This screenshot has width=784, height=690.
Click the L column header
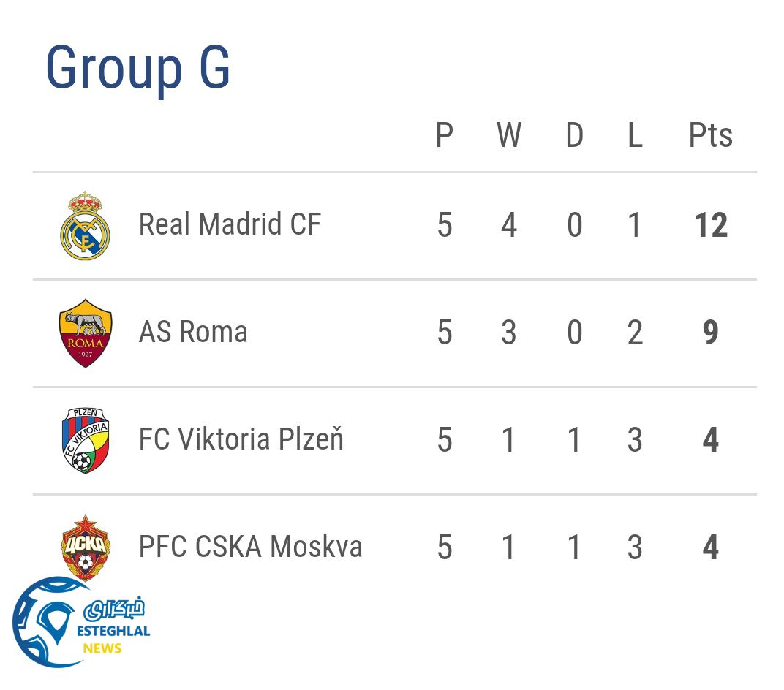635,136
